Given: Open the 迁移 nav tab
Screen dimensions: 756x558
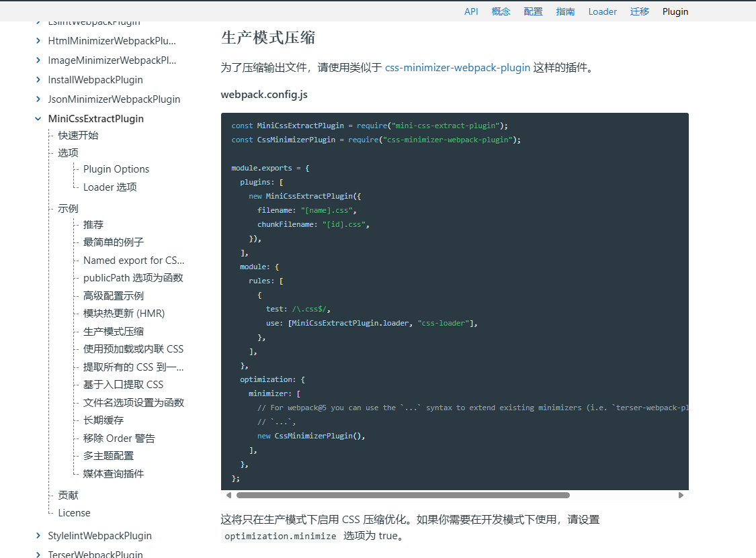Looking at the screenshot, I should pyautogui.click(x=640, y=11).
